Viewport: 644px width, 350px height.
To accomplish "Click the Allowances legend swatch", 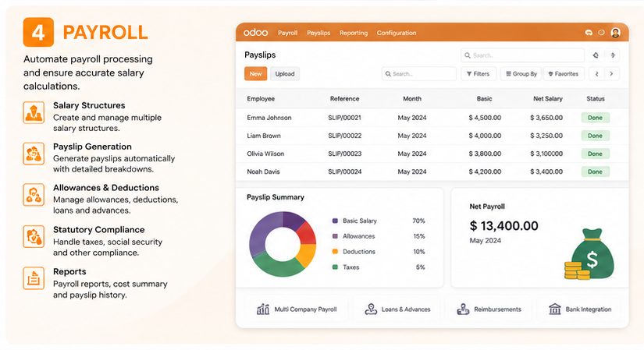I will (x=335, y=236).
